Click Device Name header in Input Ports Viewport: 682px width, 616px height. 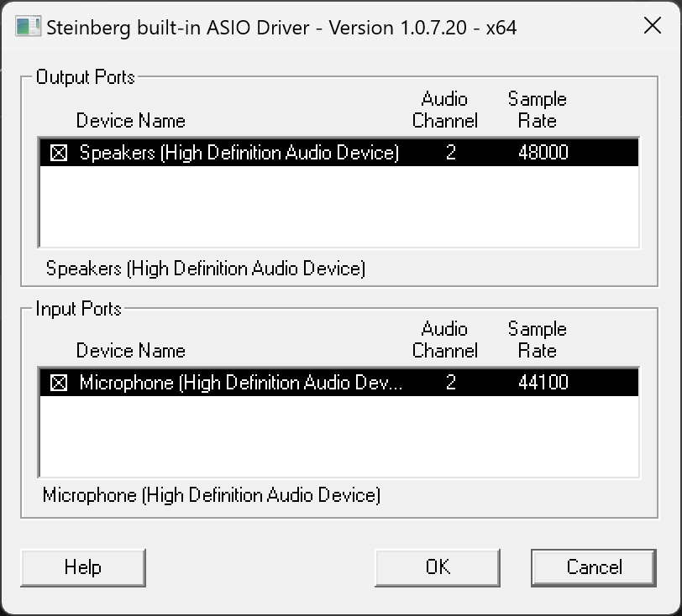click(x=130, y=351)
